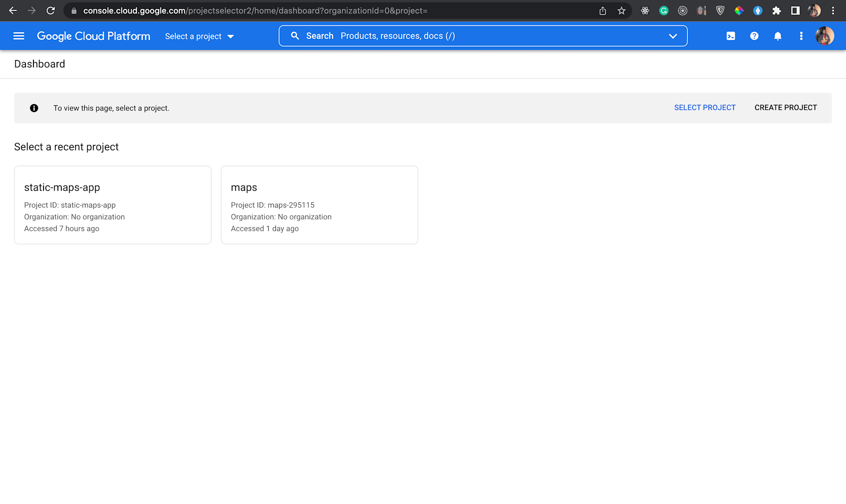Click the Google Cloud Platform logo
Viewport: 846px width, 504px height.
[93, 36]
